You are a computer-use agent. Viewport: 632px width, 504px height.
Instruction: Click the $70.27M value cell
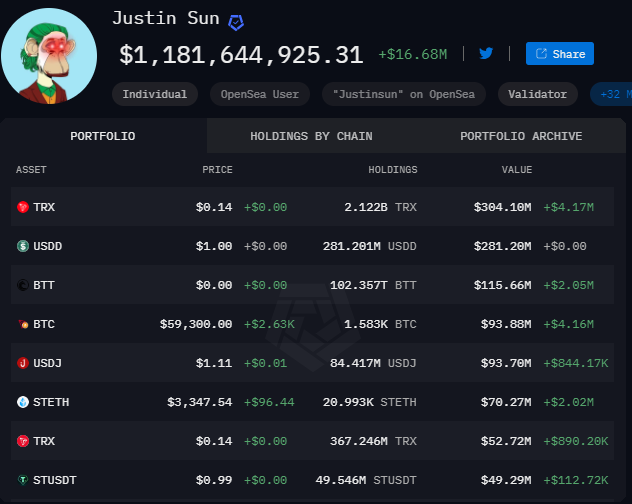pos(506,402)
